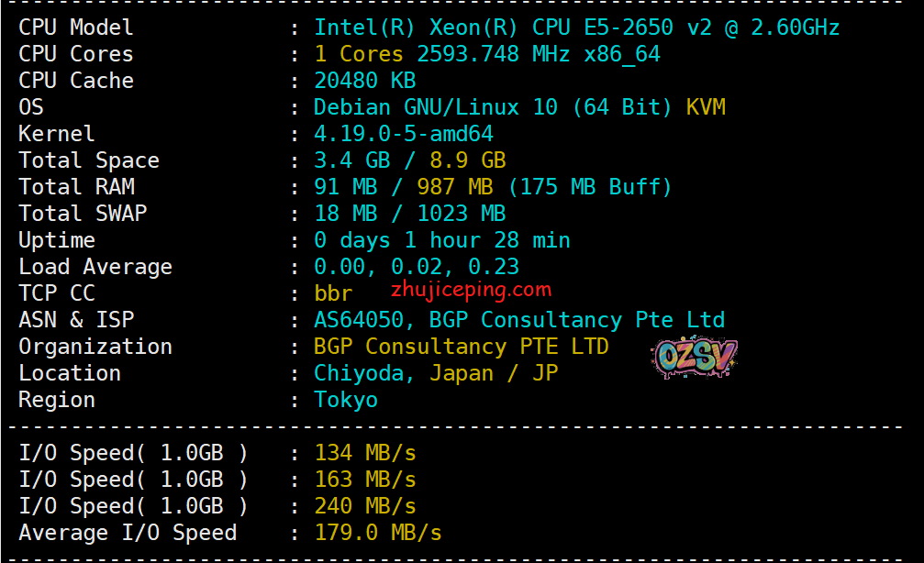Click the Tokyo region value
Viewport: 924px width, 563px height.
346,401
